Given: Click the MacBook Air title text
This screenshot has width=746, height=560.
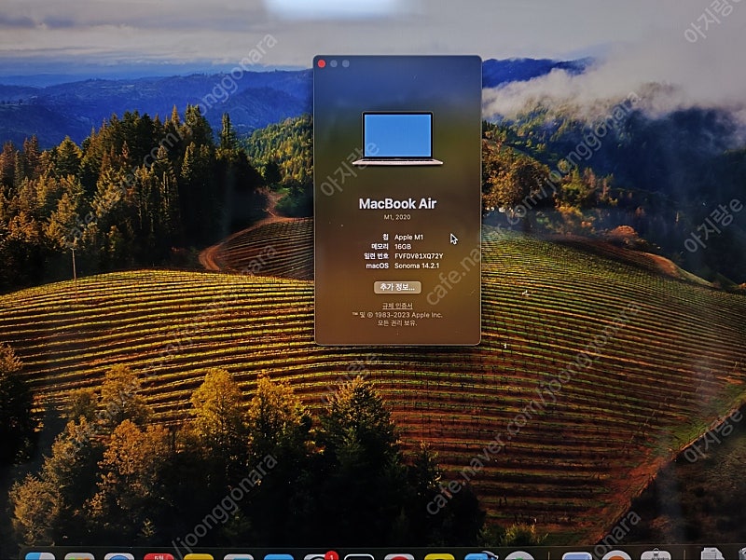Looking at the screenshot, I should pos(397,204).
